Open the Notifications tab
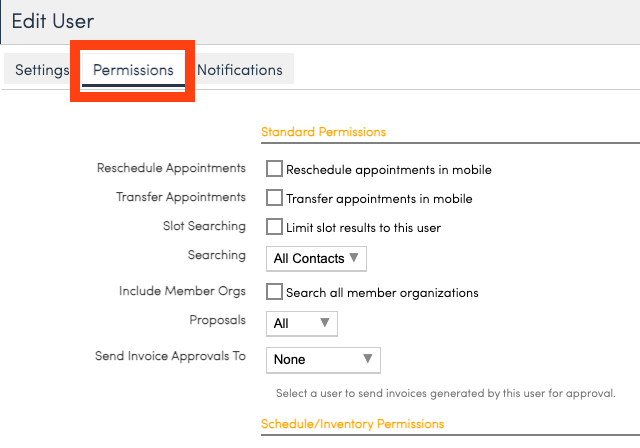Screen dimensions: 640x448 [x=239, y=70]
